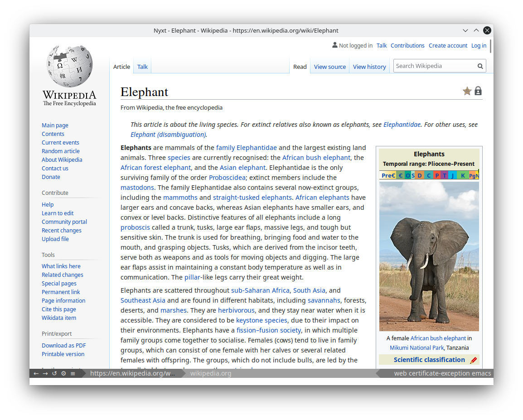523x420 pixels.
Task: Switch to the Talk tab
Action: click(x=142, y=67)
